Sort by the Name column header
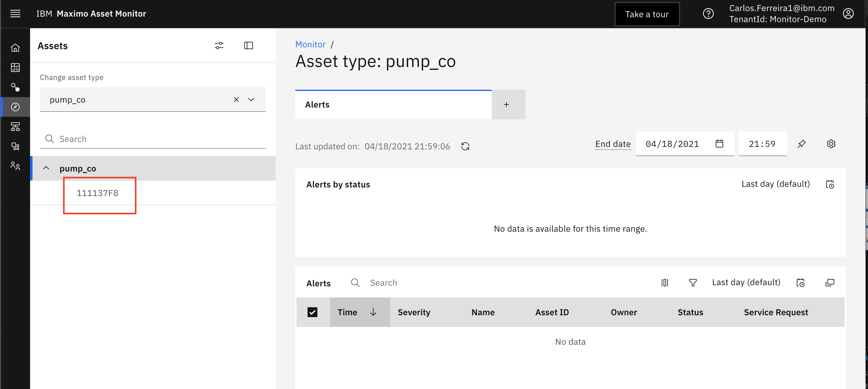 coord(483,312)
